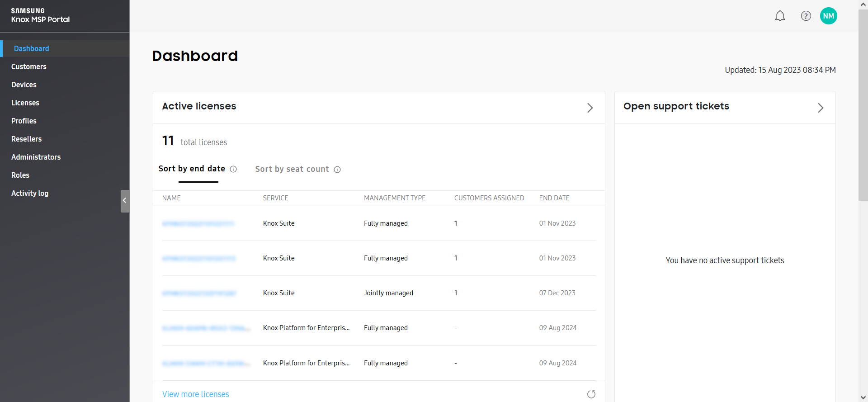This screenshot has height=402, width=868.
Task: Refresh the Active licenses list
Action: (x=591, y=394)
